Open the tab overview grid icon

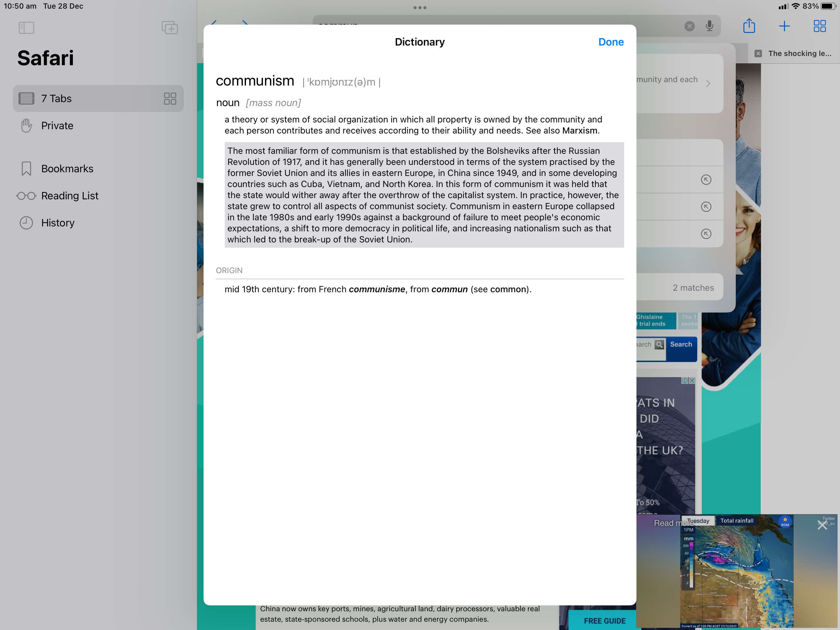point(819,26)
